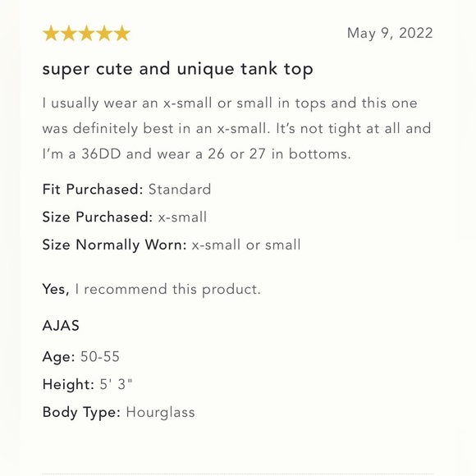
Task: Click the Standard fit value
Action: pyautogui.click(x=180, y=189)
